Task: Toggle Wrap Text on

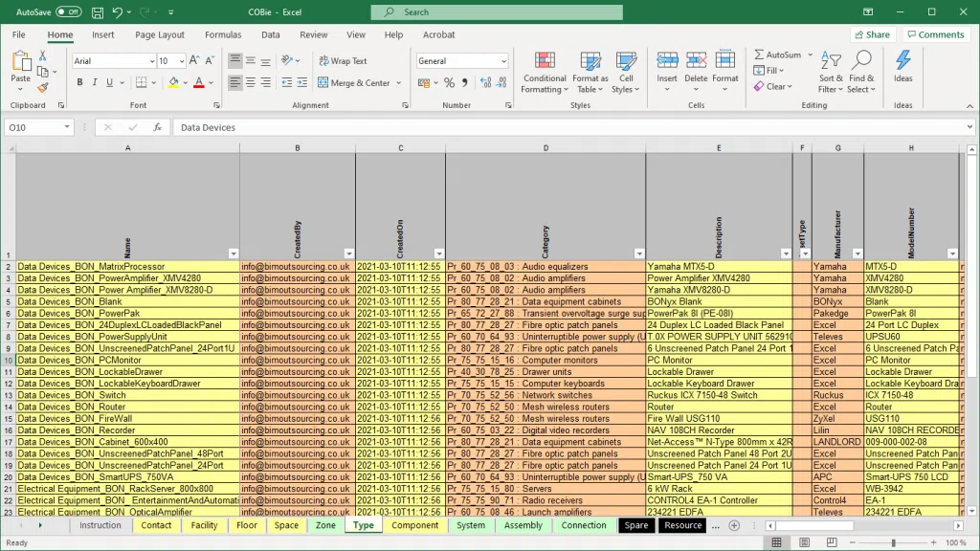Action: (343, 61)
